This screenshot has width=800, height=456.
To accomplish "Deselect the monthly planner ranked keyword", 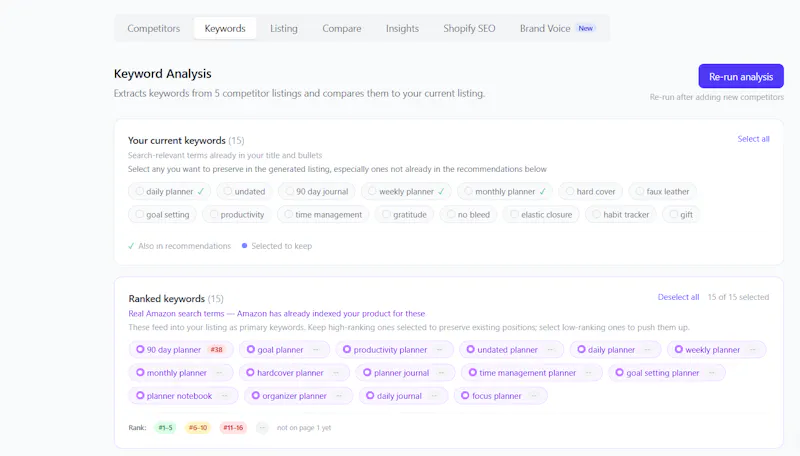I will point(181,372).
